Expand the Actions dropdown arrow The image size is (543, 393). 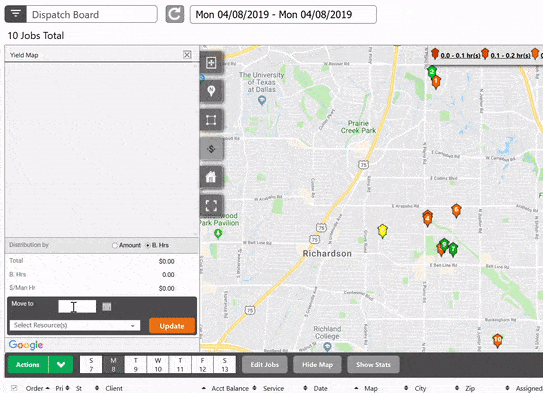61,365
